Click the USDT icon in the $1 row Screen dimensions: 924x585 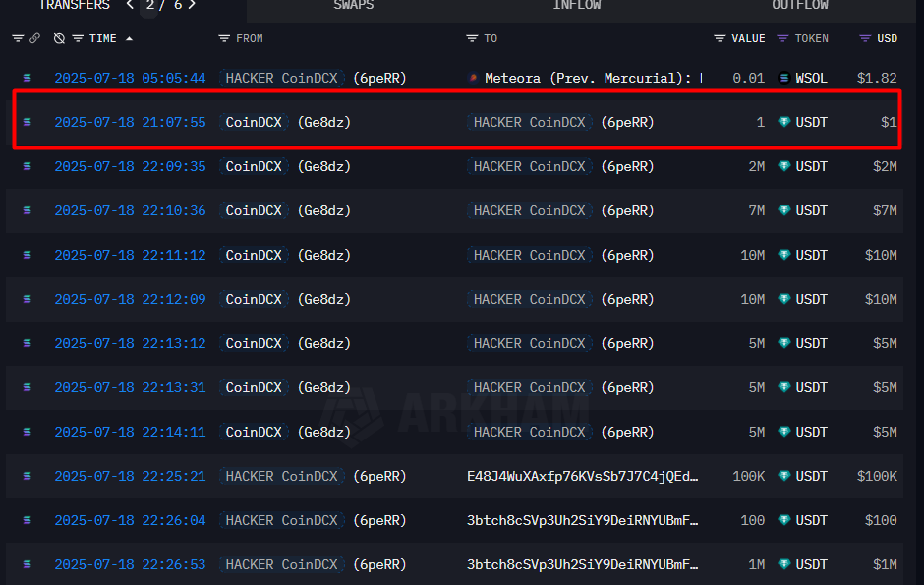(x=783, y=122)
